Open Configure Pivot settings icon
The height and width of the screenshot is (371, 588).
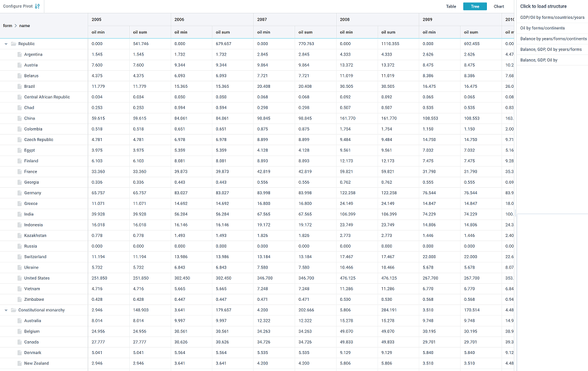click(x=37, y=6)
